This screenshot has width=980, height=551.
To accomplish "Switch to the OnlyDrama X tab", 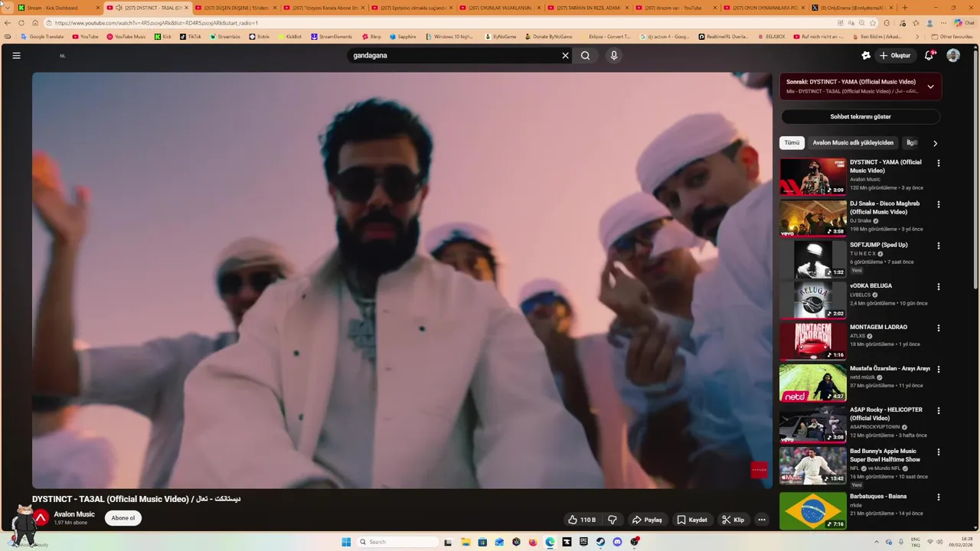I will [852, 8].
